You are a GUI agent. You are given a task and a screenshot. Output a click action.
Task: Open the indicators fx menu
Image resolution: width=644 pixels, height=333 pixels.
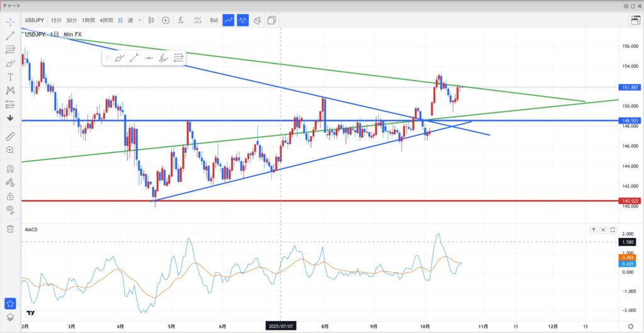(x=180, y=20)
